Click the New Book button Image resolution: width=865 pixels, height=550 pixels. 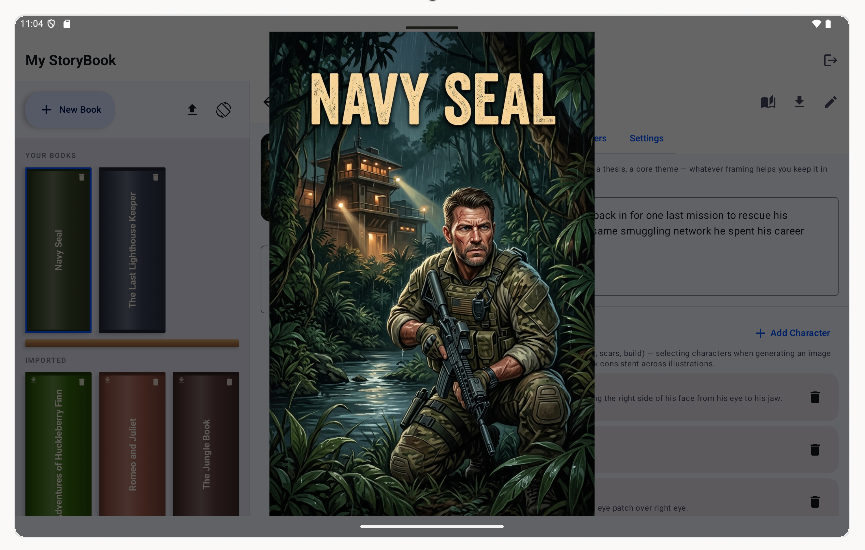(70, 110)
